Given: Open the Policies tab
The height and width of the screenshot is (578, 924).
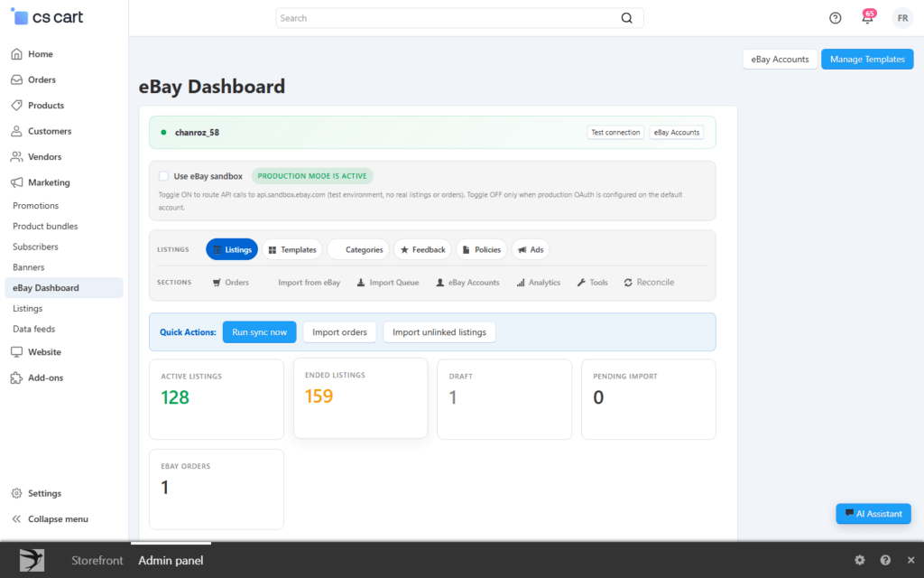Looking at the screenshot, I should 482,249.
